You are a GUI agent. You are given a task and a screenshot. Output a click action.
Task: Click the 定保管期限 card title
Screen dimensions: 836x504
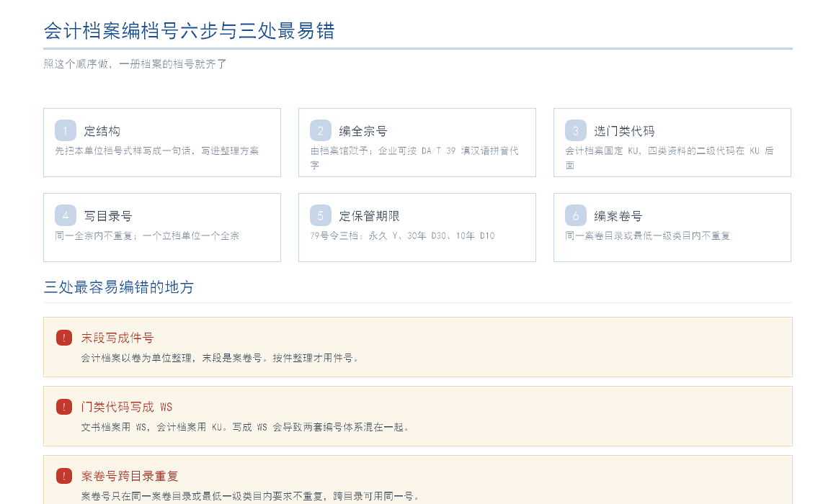coord(370,216)
